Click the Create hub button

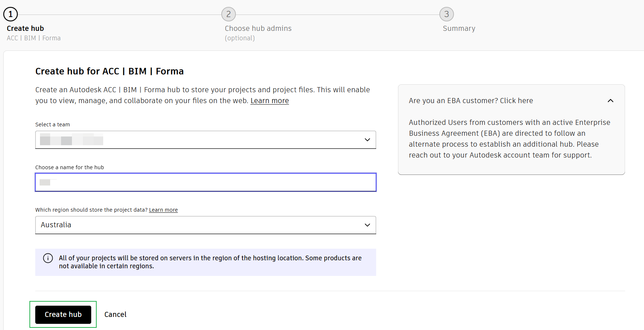tap(63, 314)
